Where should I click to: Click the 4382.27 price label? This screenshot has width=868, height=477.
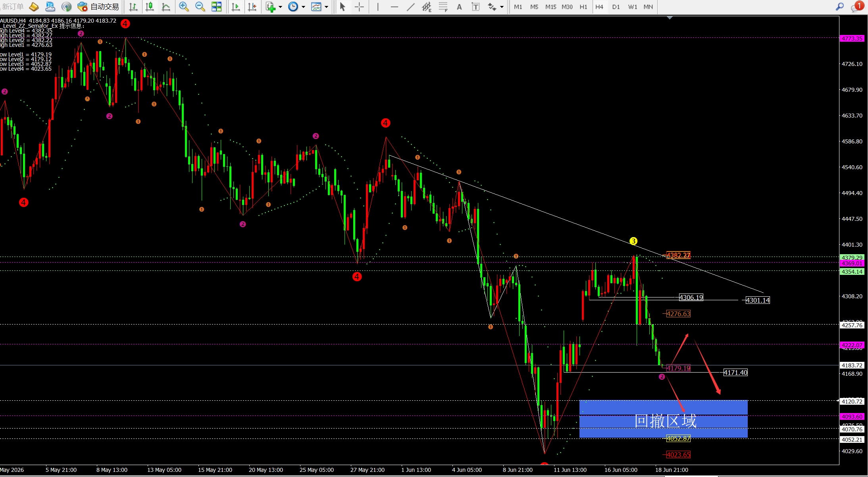[678, 255]
